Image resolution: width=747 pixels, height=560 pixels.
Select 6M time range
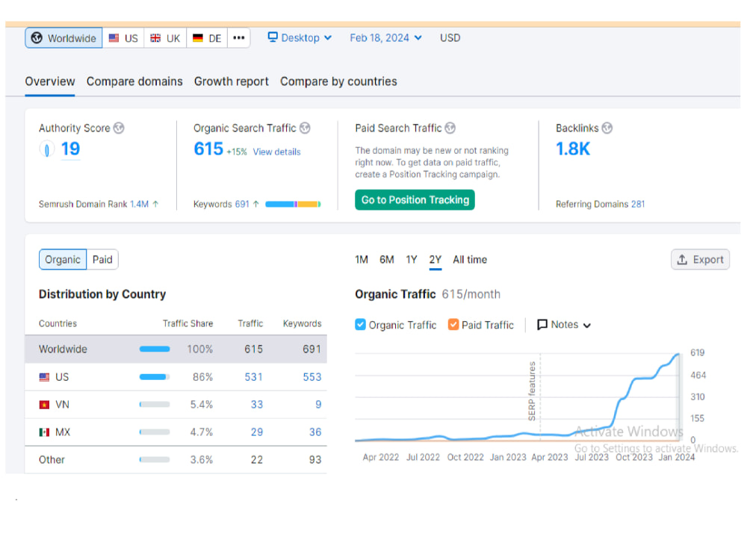click(387, 260)
